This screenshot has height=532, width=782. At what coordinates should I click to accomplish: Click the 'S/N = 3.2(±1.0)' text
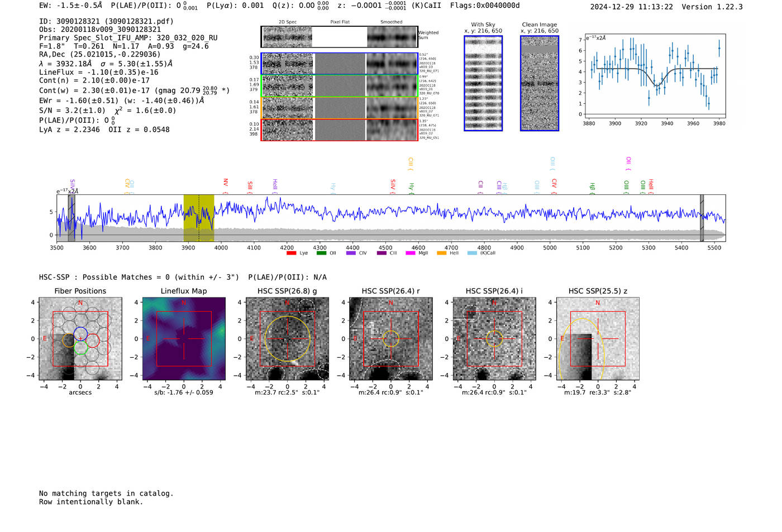click(72, 111)
